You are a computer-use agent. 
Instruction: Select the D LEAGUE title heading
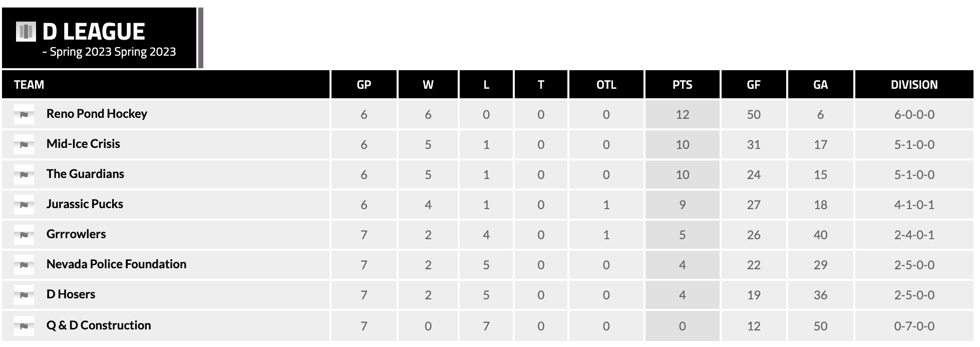[94, 32]
